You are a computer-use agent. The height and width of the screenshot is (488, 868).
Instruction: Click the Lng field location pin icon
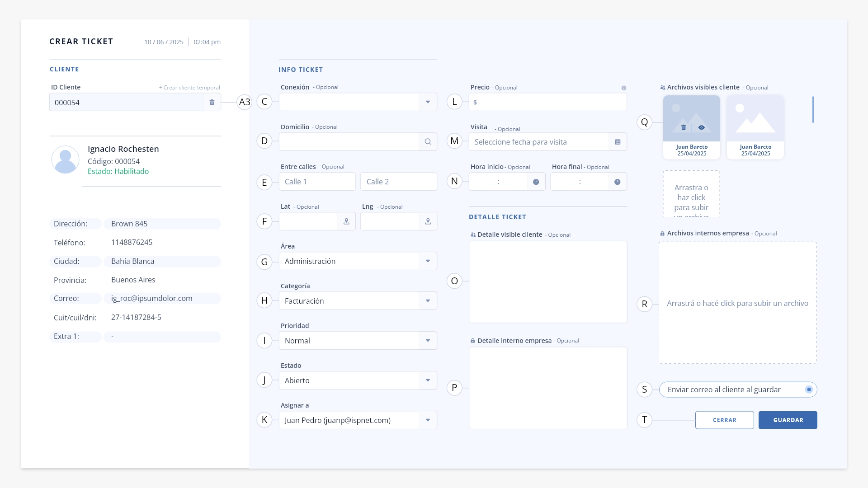(x=428, y=221)
